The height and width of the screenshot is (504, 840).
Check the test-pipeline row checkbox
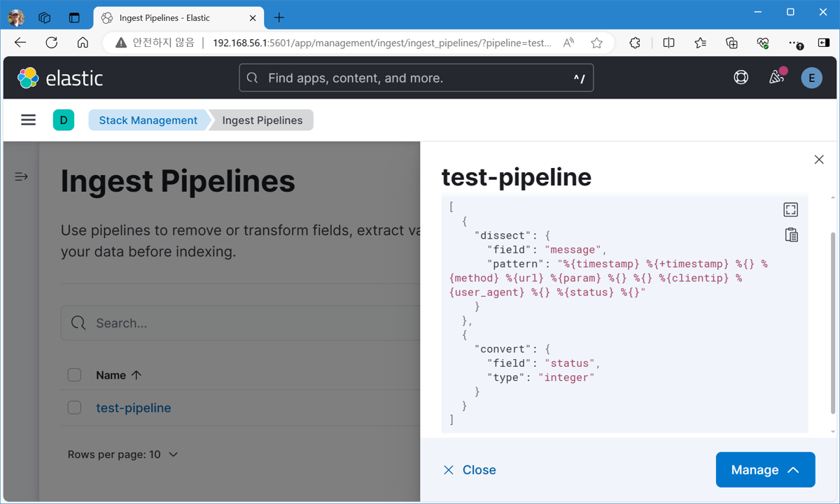coord(74,407)
